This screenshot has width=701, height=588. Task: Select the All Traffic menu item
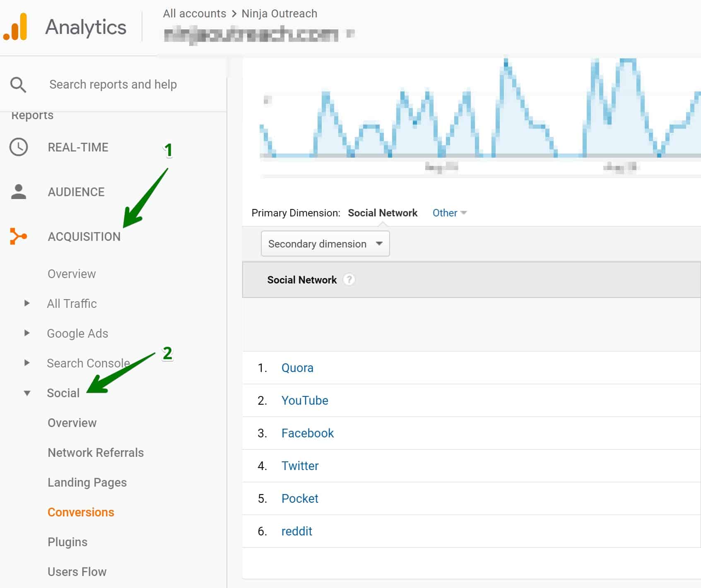(x=72, y=304)
